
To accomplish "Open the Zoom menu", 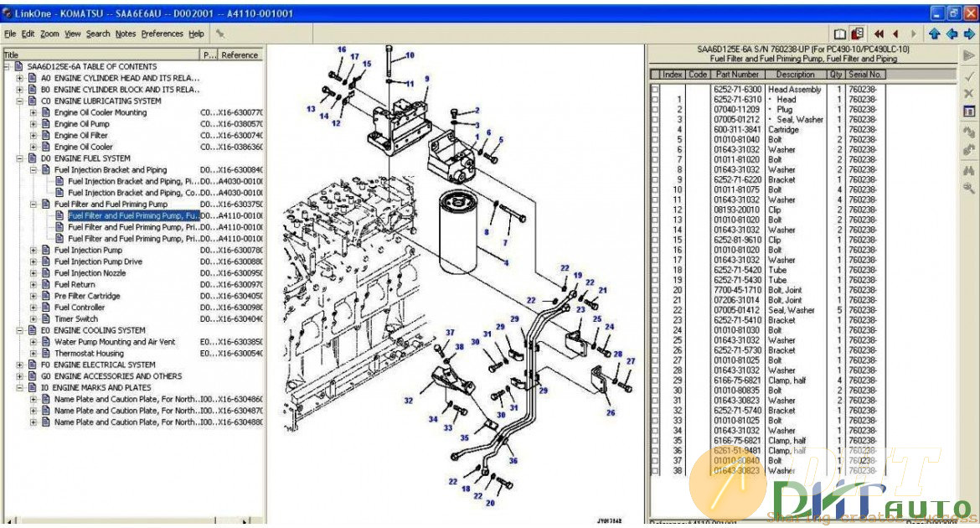I will [50, 34].
